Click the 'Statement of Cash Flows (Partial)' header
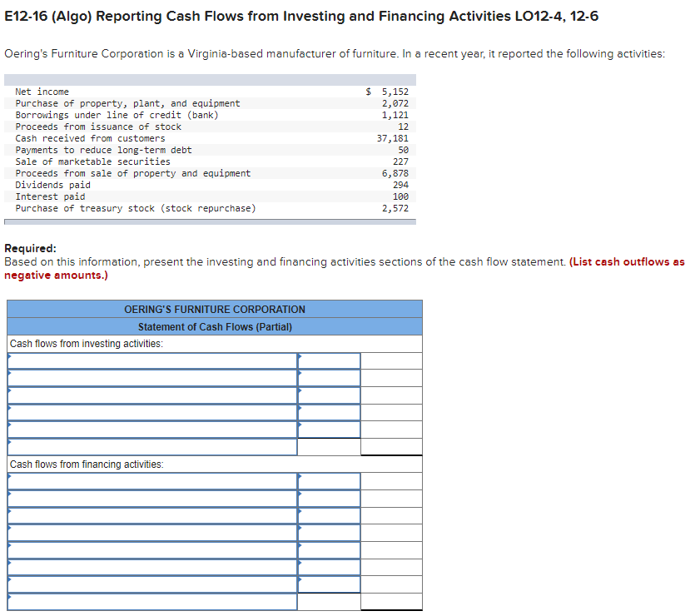The image size is (690, 616). (214, 326)
